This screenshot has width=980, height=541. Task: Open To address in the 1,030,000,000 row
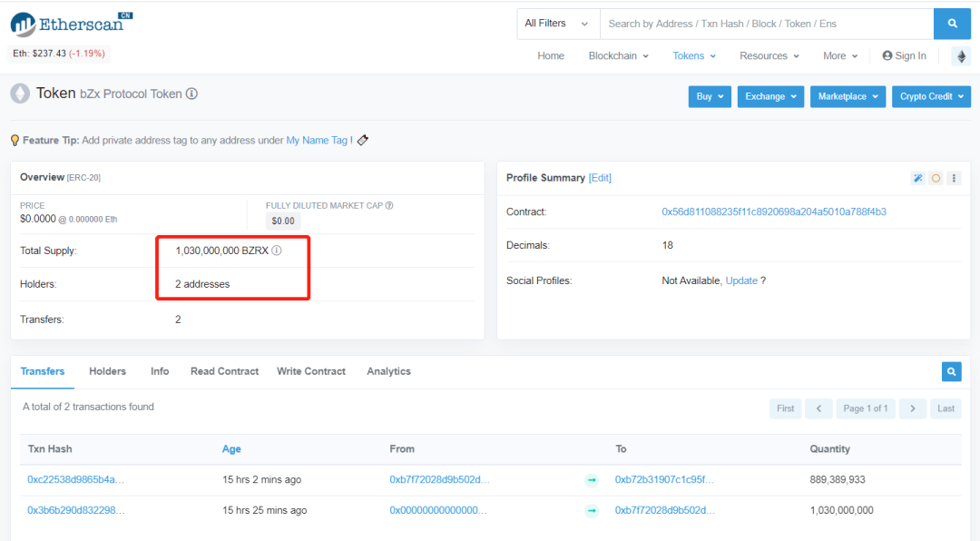(x=665, y=510)
